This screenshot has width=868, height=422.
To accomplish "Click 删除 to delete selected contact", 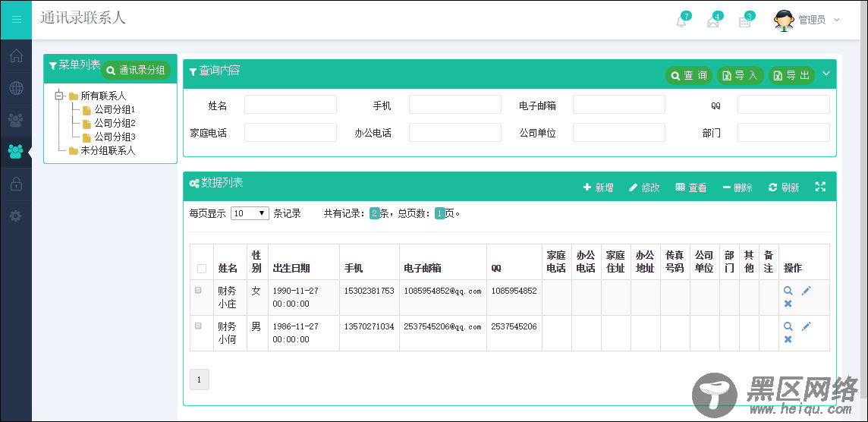I will tap(737, 187).
